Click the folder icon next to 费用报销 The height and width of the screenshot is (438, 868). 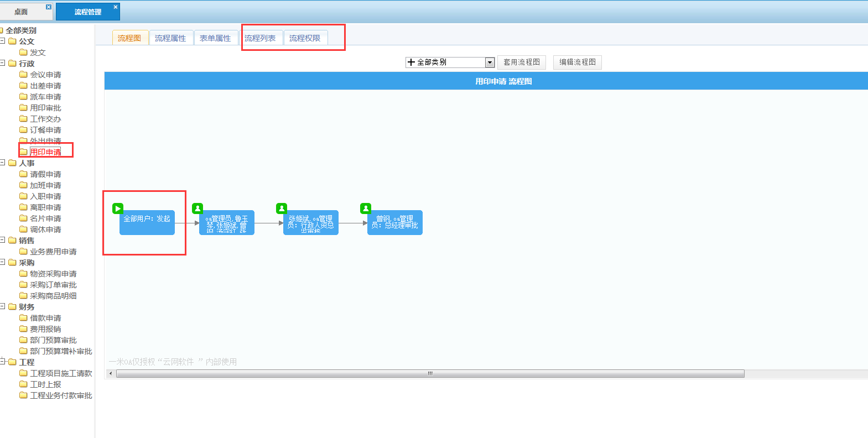click(x=23, y=328)
